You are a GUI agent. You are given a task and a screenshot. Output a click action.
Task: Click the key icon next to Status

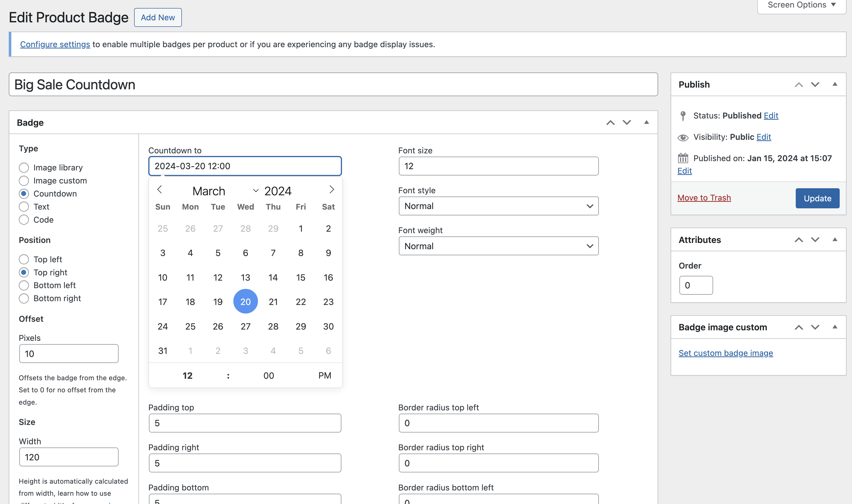click(683, 115)
